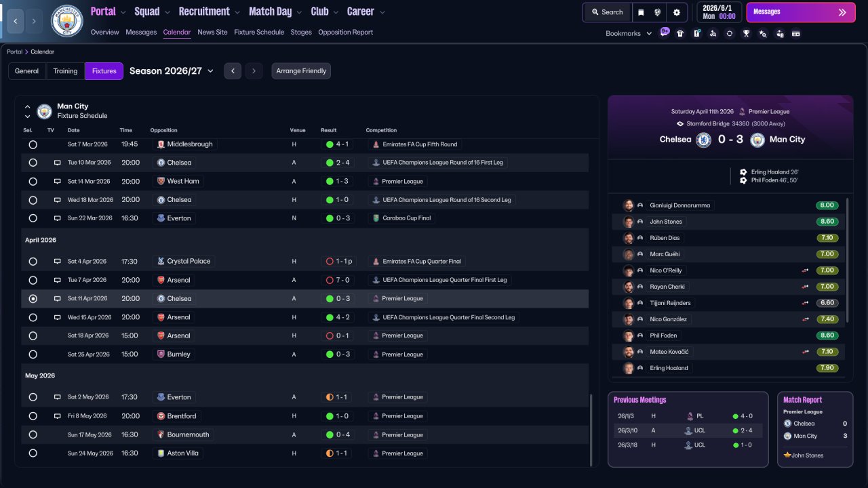The width and height of the screenshot is (868, 488).
Task: Click the double-chevron on the Messages button
Action: click(842, 12)
